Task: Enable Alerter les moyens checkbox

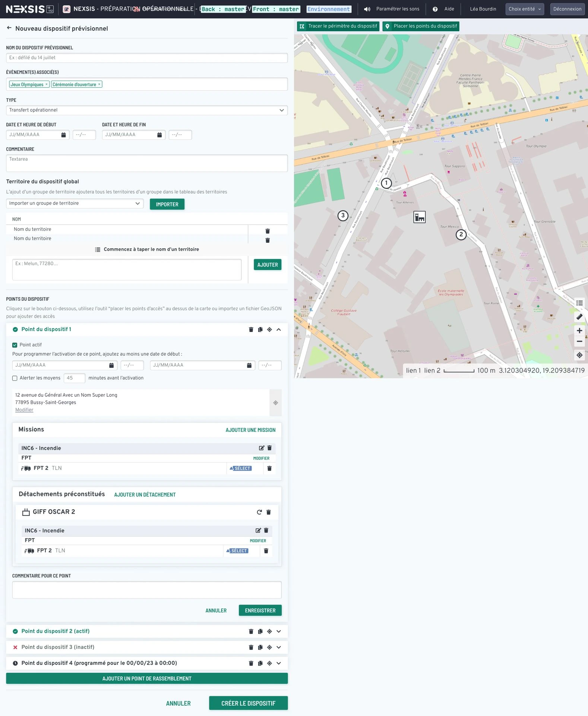Action: pos(15,378)
